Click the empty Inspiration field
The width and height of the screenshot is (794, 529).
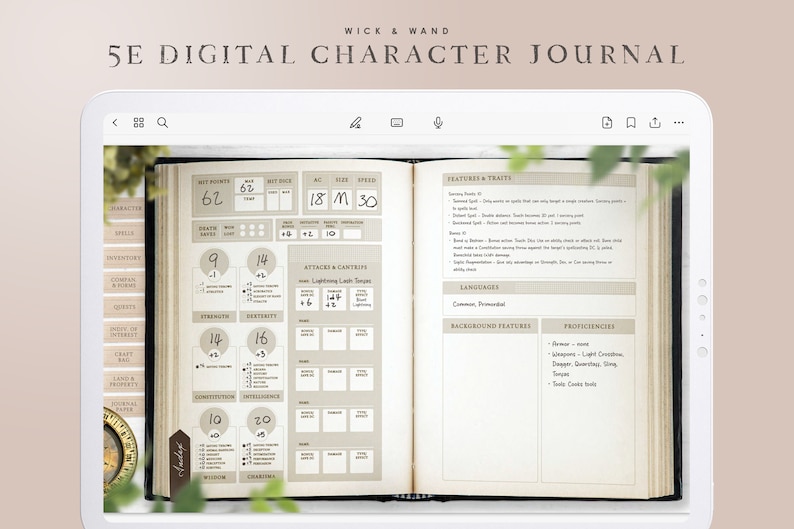[x=352, y=234]
